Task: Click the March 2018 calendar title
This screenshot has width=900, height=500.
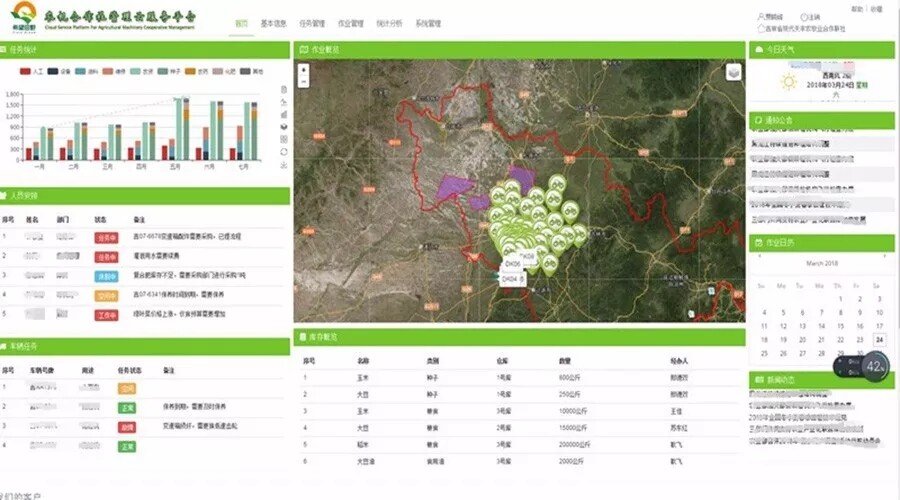Action: click(x=822, y=263)
